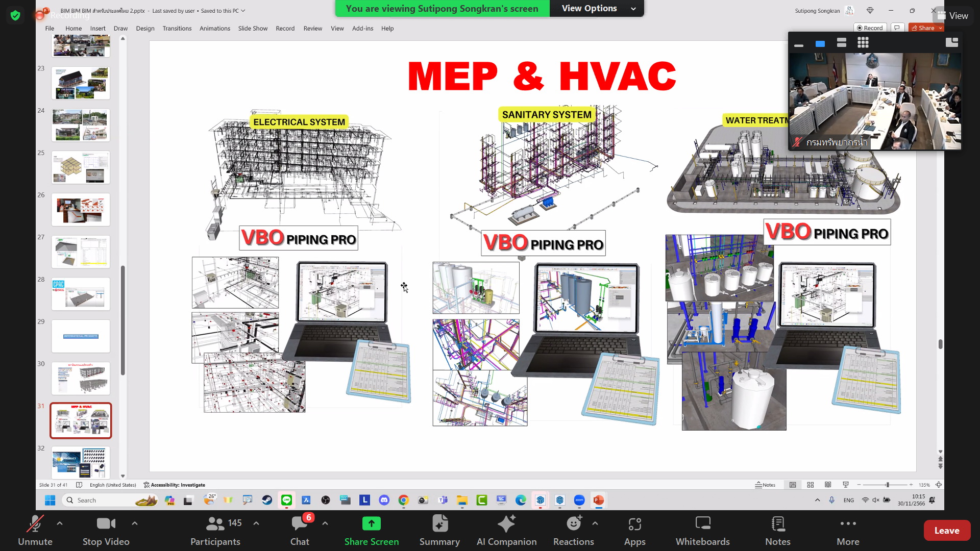Expand video options caret beside Stop Video
Image resolution: width=980 pixels, height=551 pixels.
135,523
